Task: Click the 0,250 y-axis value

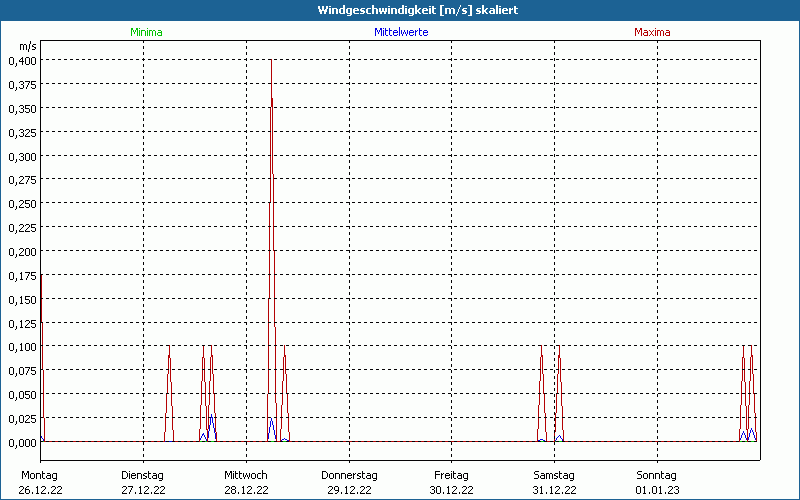Action: click(22, 204)
